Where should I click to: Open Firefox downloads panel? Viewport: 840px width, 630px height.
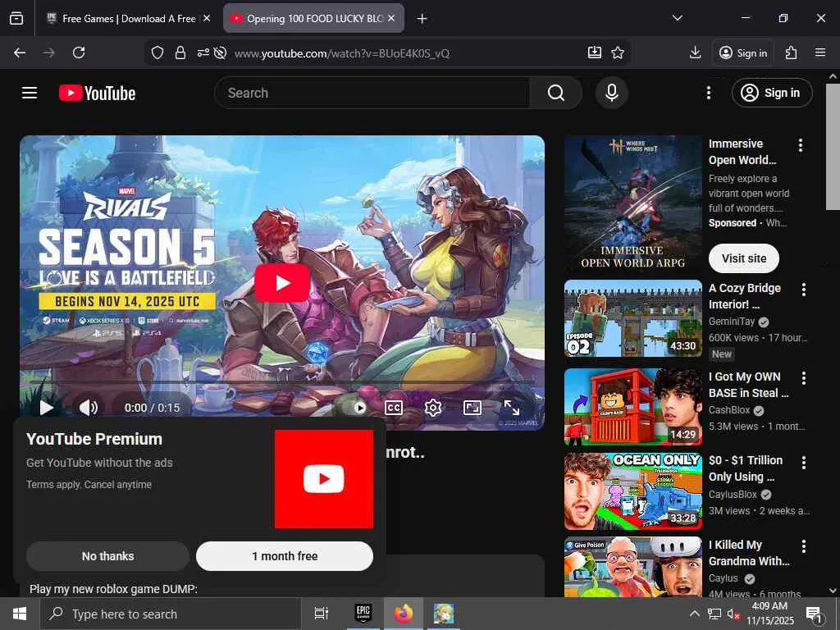695,52
